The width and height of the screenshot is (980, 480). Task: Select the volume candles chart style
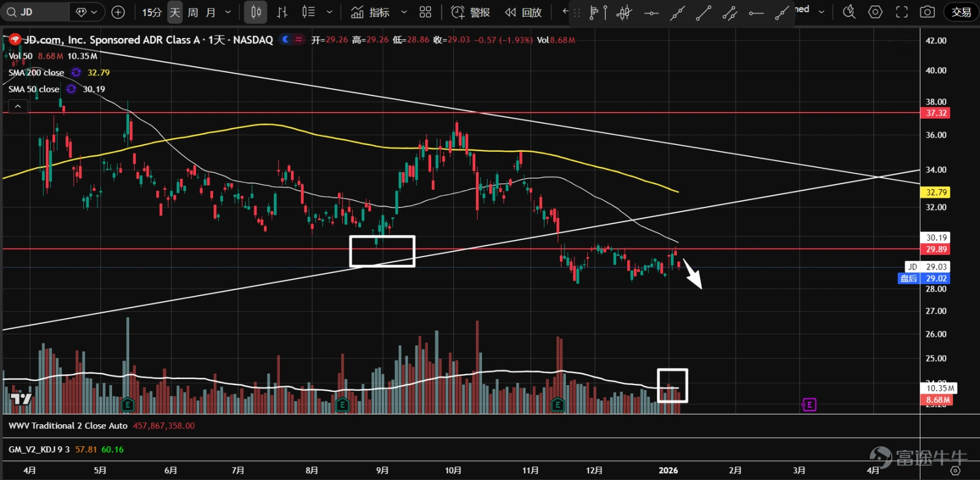[x=309, y=12]
